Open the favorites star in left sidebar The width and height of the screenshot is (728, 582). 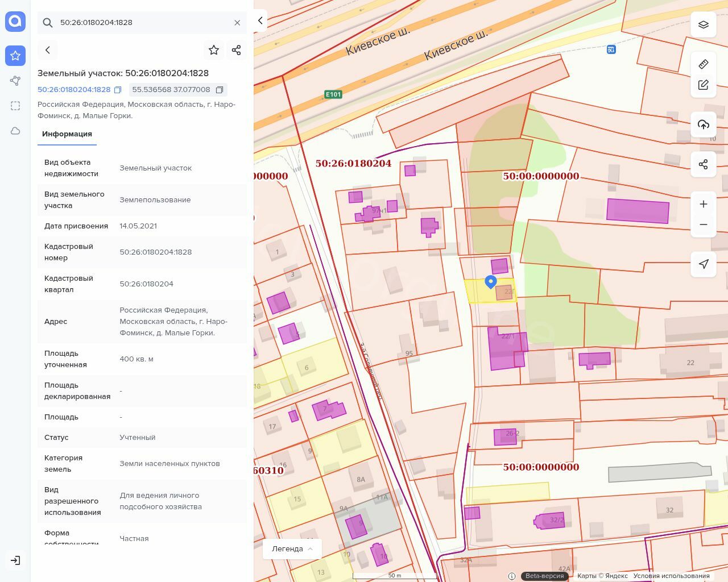coord(15,56)
